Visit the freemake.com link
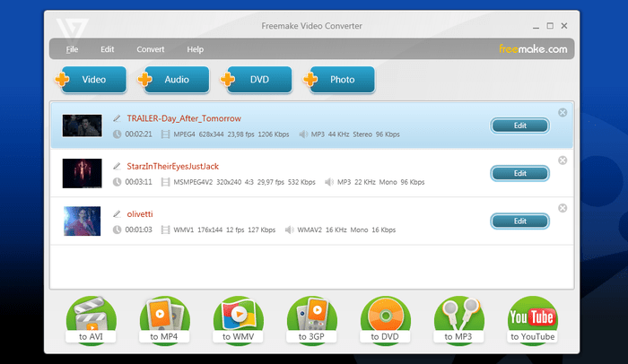Screen dimensions: 628x364 pos(533,49)
